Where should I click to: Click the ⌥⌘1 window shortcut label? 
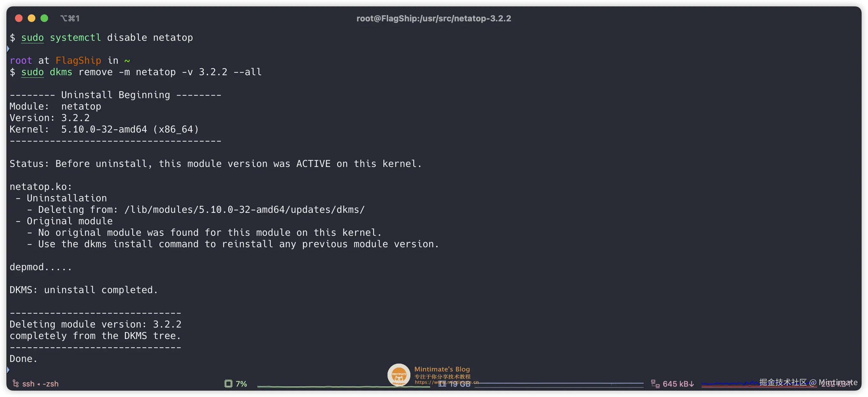click(70, 18)
